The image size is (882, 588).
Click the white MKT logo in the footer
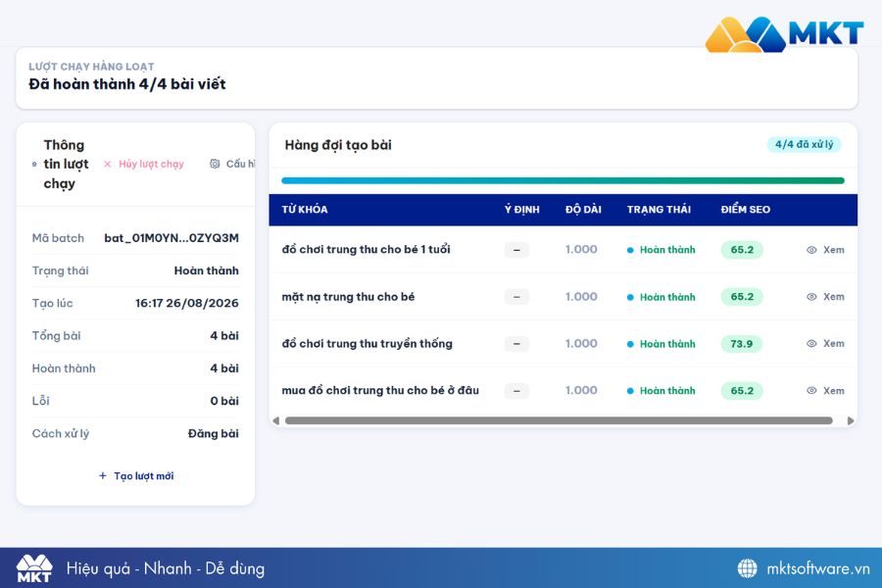(x=34, y=568)
